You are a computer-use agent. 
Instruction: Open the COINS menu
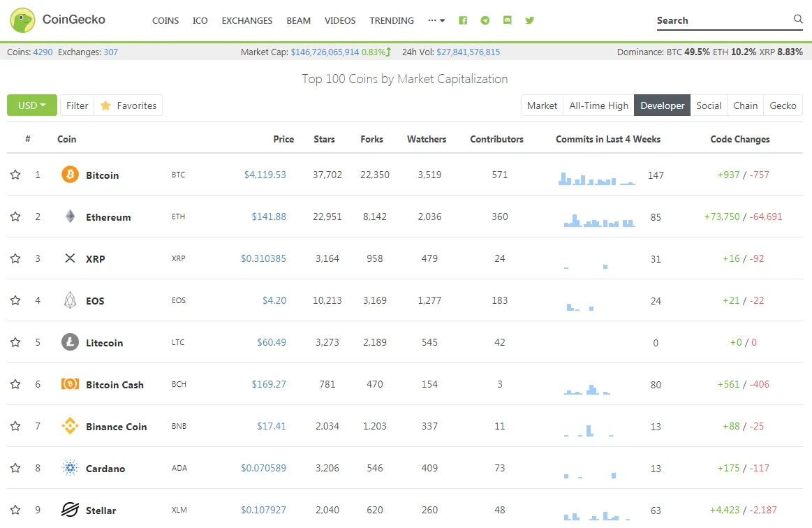pos(165,21)
